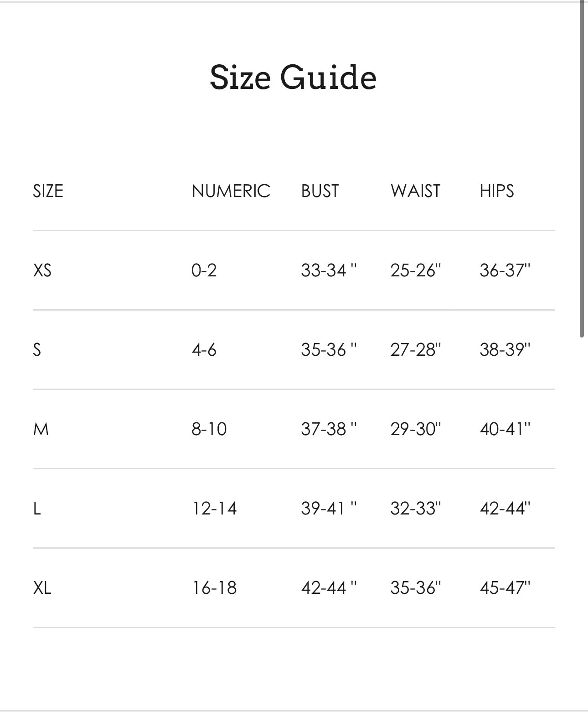Viewport: 588px width, 717px height.
Task: Click the 35-36 bust measurement for S
Action: click(x=329, y=349)
